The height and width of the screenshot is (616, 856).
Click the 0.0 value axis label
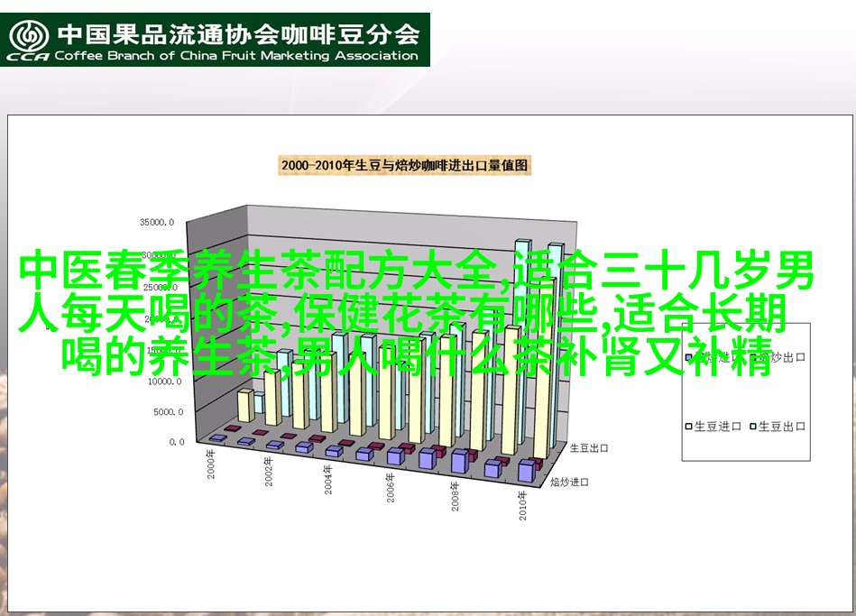coord(175,442)
